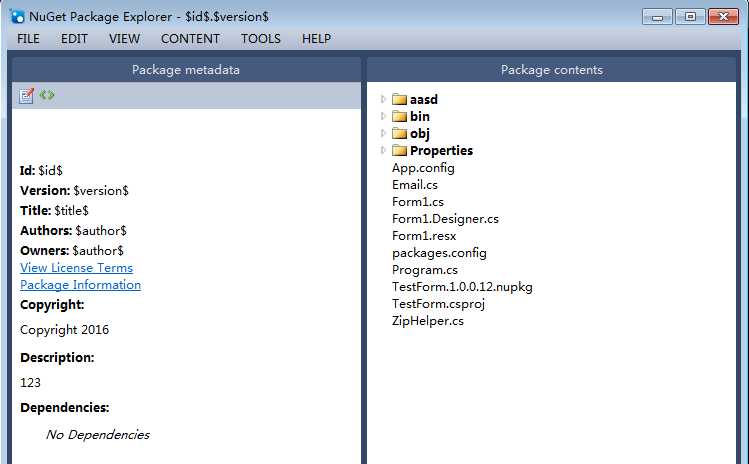Open the CONTENT menu

click(x=190, y=39)
